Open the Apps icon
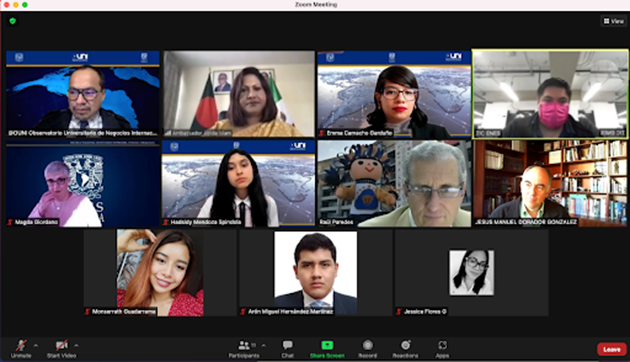 coord(442,345)
